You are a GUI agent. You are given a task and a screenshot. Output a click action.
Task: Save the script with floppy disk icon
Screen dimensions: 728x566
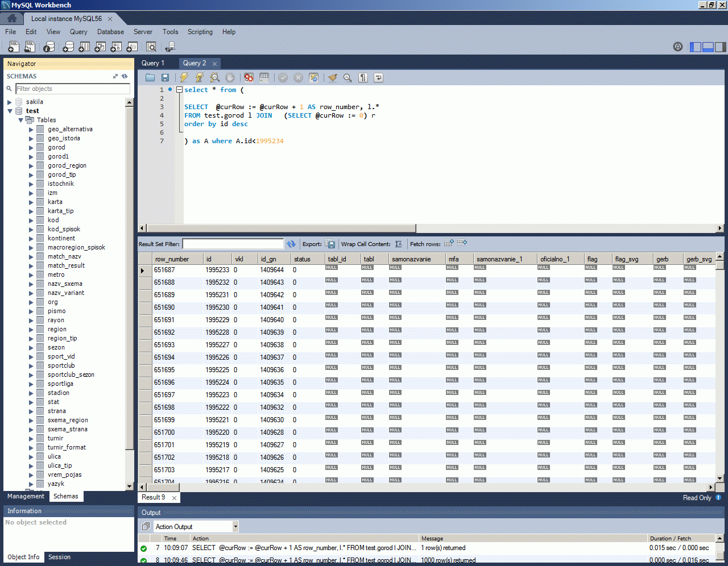(x=165, y=78)
